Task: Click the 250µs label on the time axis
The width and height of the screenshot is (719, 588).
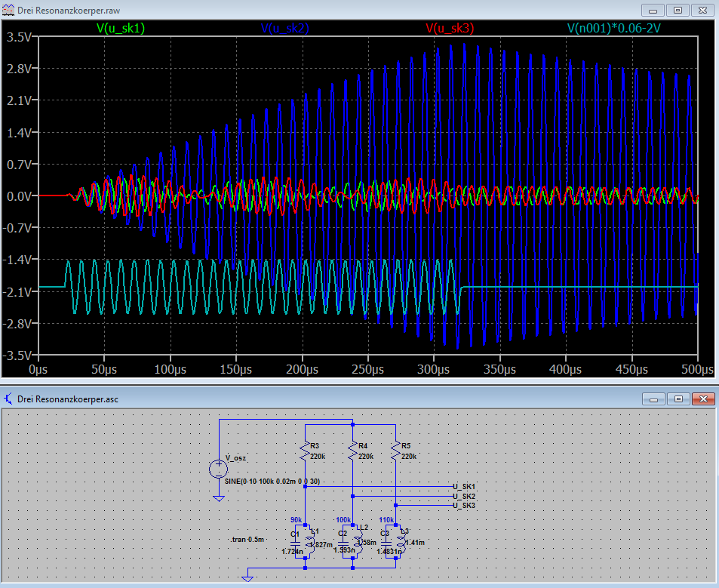Action: [x=370, y=370]
